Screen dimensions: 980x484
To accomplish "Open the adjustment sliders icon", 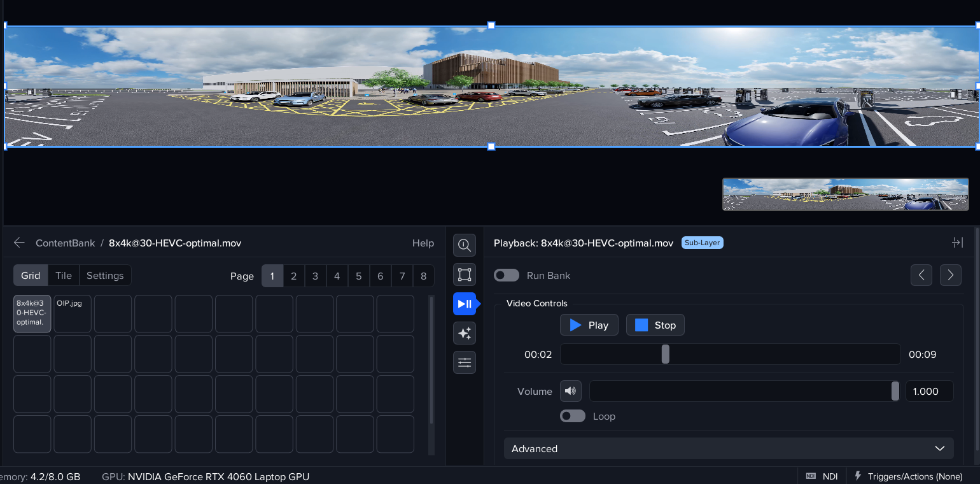I will (465, 362).
